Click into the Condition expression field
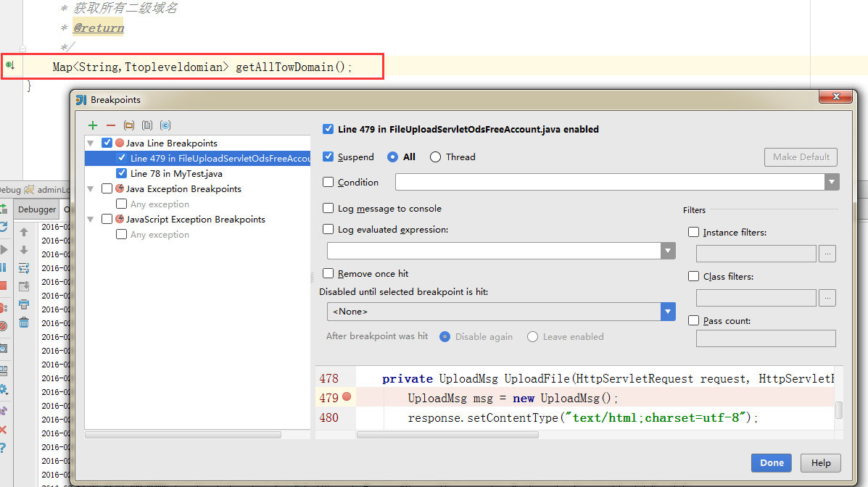Screen dimensions: 868x487 click(610, 182)
